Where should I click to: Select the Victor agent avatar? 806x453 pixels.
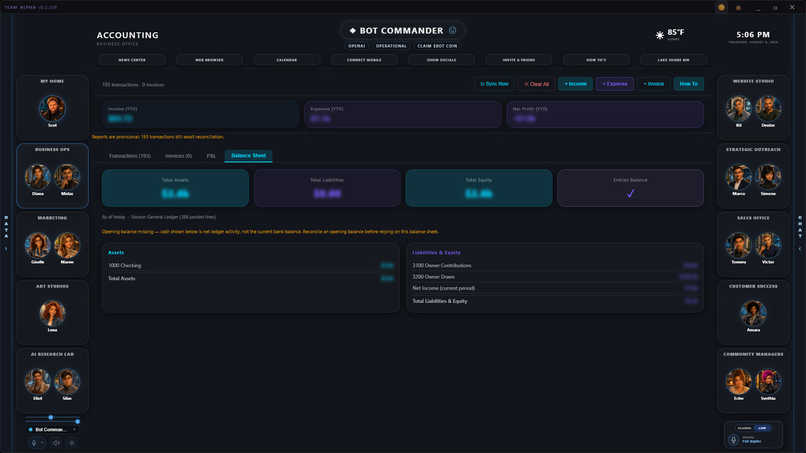[x=768, y=245]
